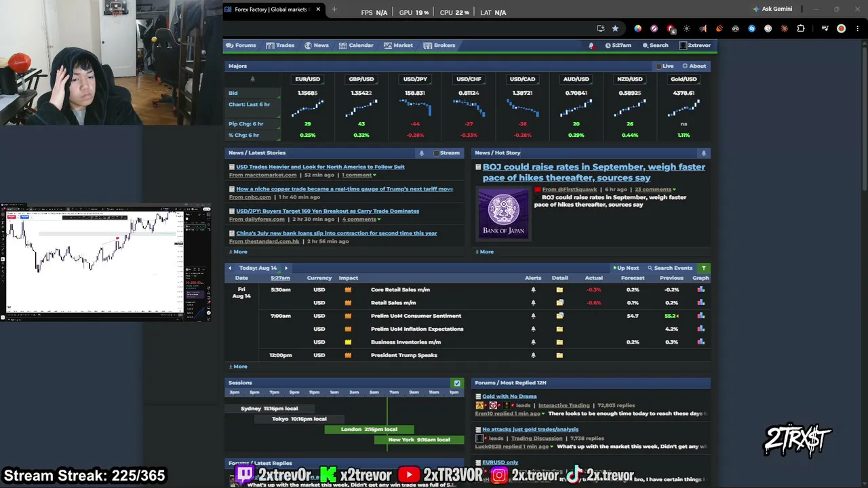
Task: Click Ask Gemini button
Action: 772,9
